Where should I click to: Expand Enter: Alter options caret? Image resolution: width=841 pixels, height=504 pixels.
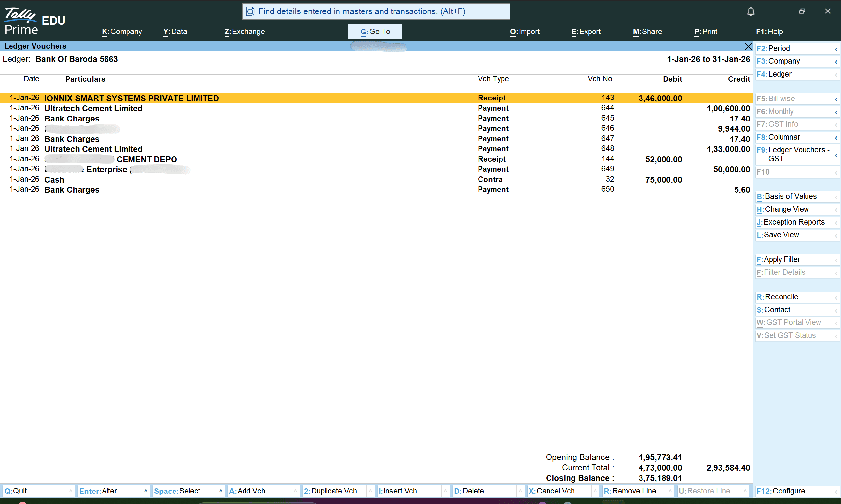coord(146,491)
